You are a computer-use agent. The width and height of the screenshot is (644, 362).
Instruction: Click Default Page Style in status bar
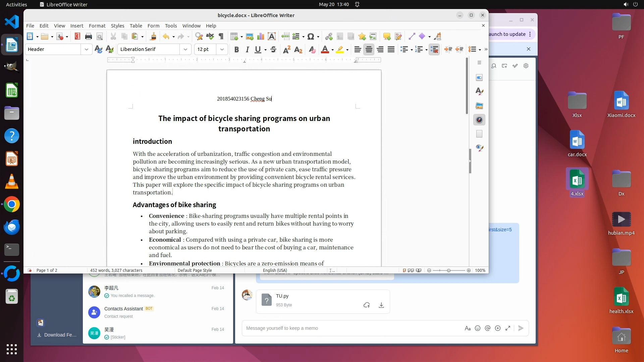(x=195, y=270)
